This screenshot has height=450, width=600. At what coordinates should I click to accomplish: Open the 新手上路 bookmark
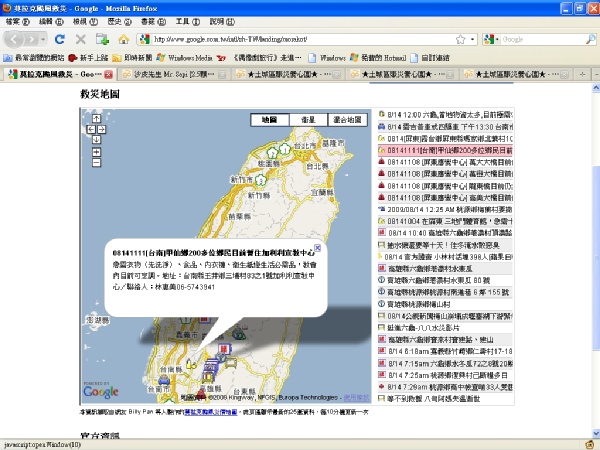pyautogui.click(x=88, y=58)
